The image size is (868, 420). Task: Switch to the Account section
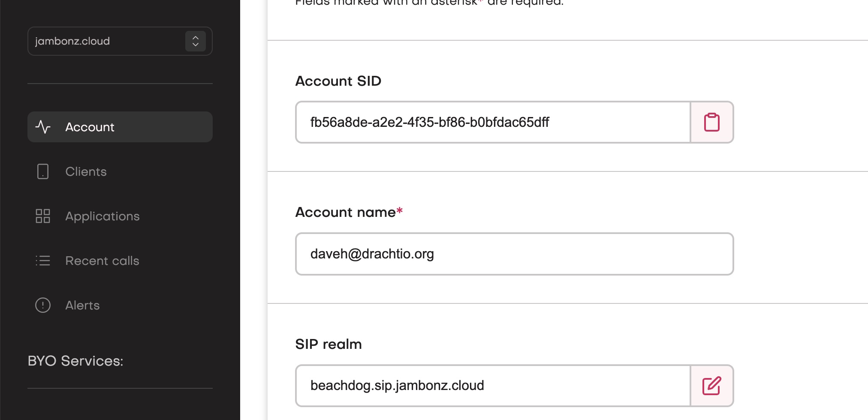pyautogui.click(x=90, y=126)
